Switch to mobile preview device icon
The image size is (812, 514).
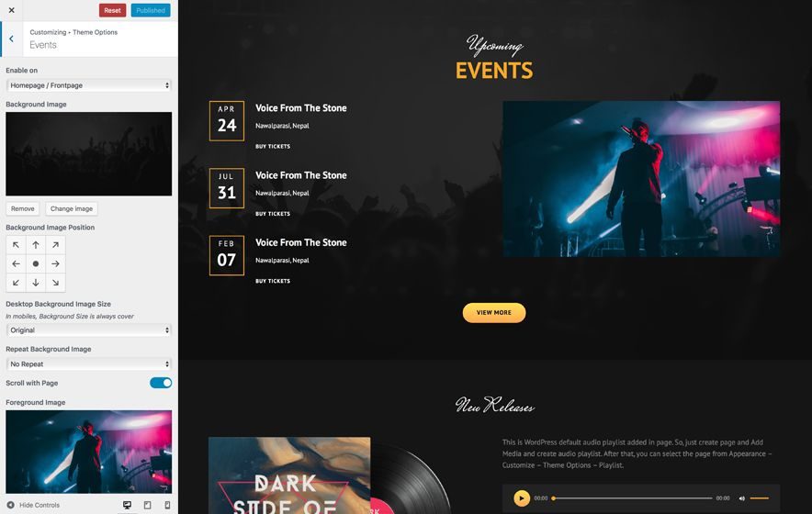click(x=167, y=505)
